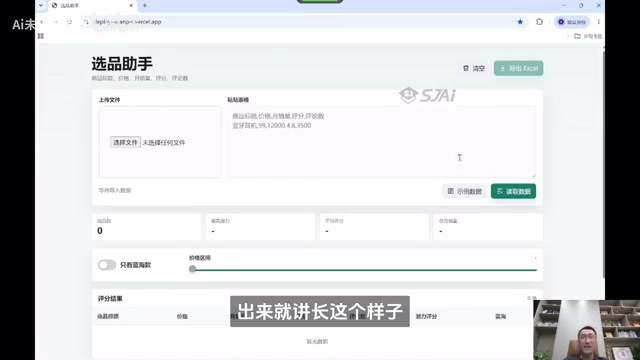Reload the page with the refresh icon

click(69, 22)
